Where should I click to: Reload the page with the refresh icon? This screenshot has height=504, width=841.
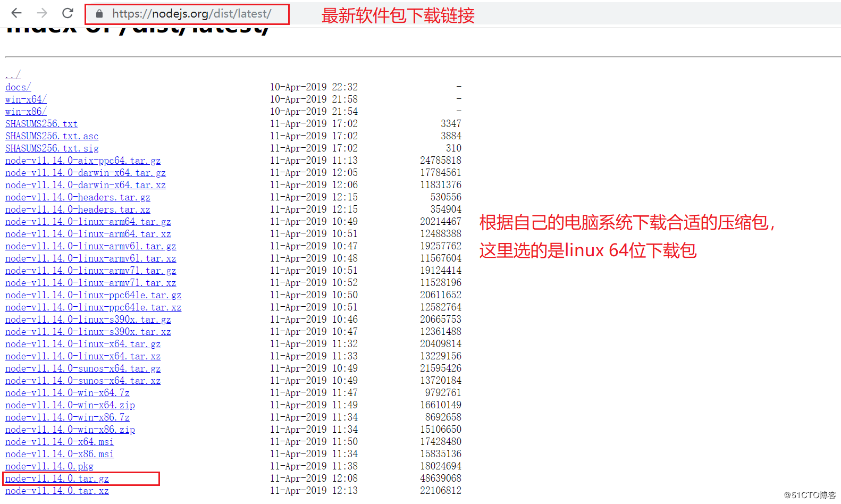click(x=68, y=13)
